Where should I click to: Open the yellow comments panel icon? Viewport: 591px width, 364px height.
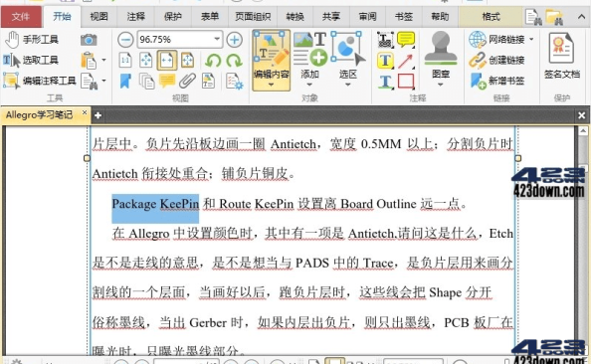pyautogui.click(x=167, y=81)
